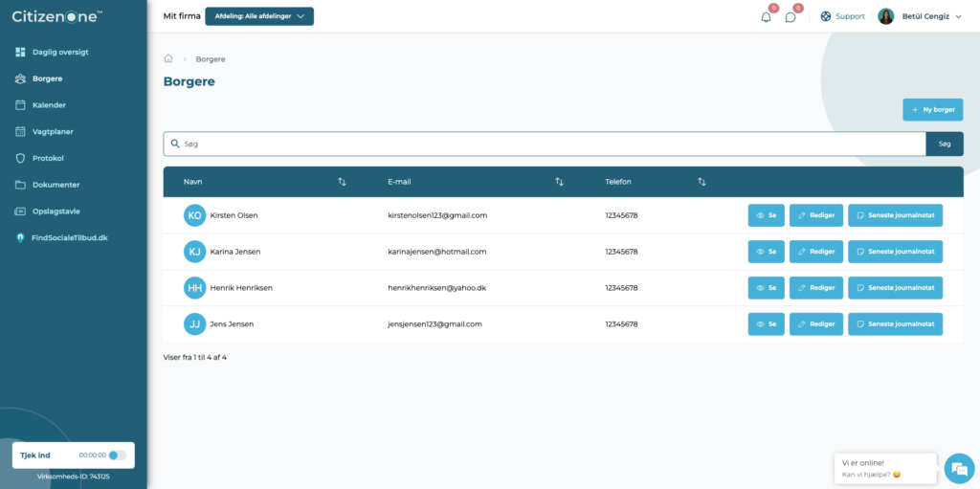980x489 pixels.
Task: Click Kirsten Olsen's KO avatar
Action: coord(194,215)
